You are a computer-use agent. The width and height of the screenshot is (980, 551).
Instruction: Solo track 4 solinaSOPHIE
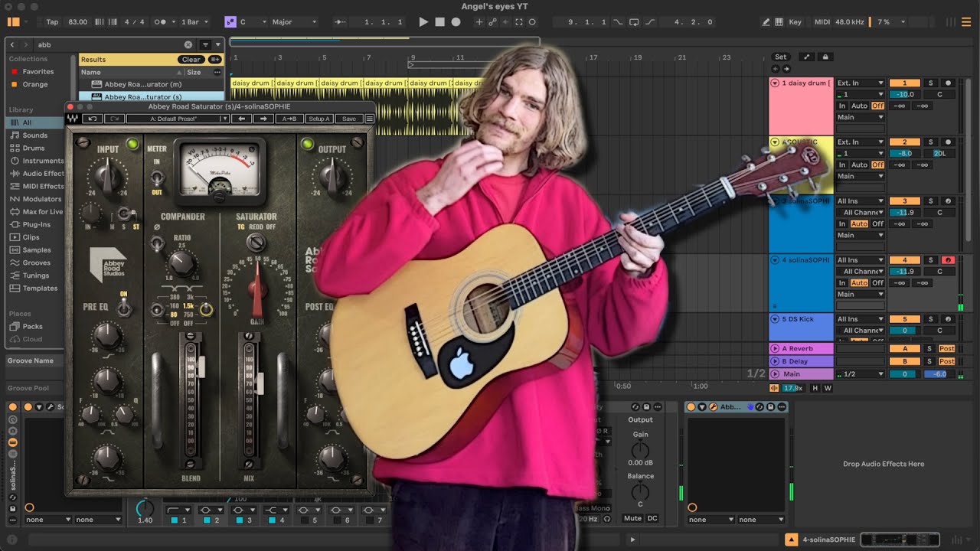coord(931,259)
